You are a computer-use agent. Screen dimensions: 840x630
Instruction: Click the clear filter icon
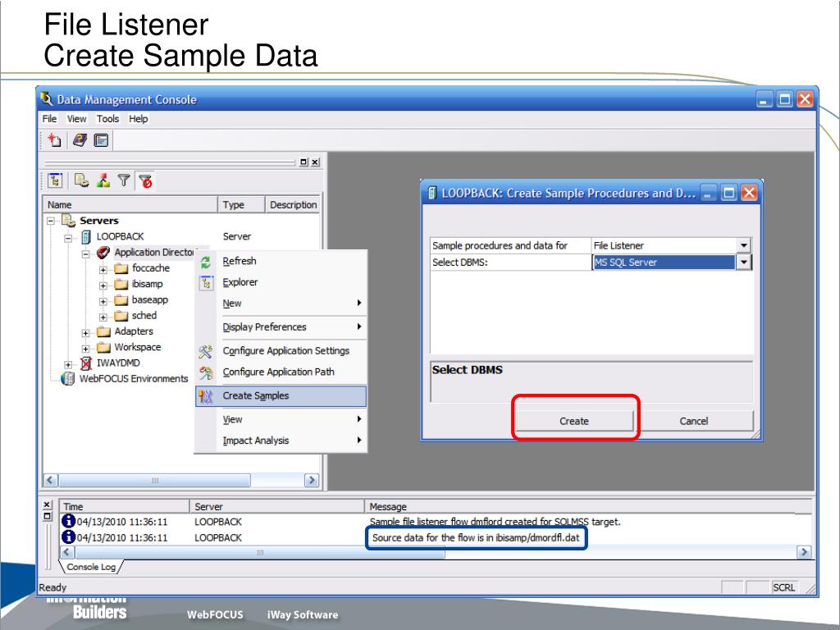point(146,181)
